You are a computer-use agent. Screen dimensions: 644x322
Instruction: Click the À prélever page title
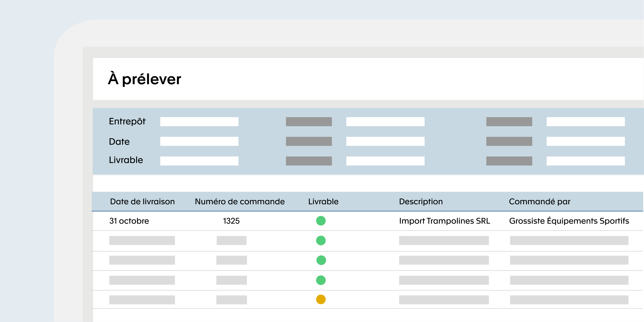(145, 79)
